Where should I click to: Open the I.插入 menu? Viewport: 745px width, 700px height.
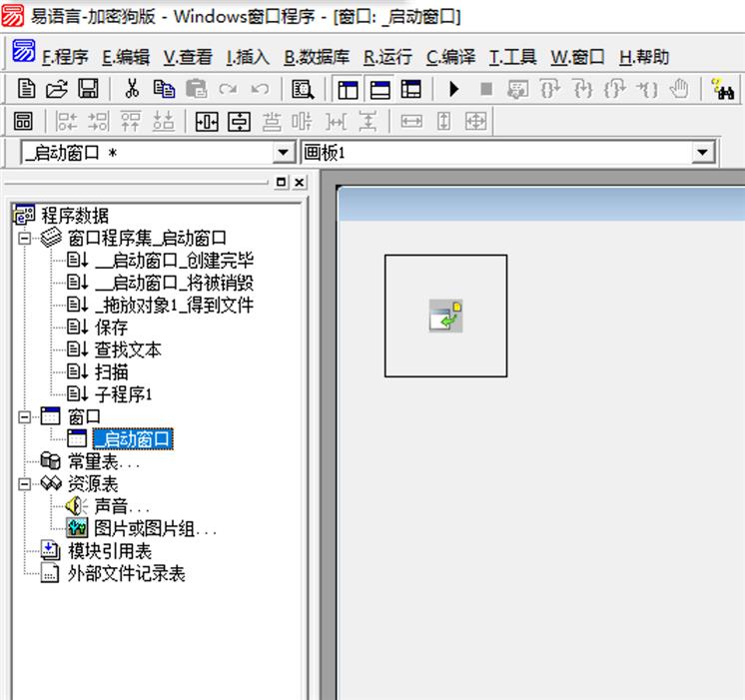(x=248, y=57)
